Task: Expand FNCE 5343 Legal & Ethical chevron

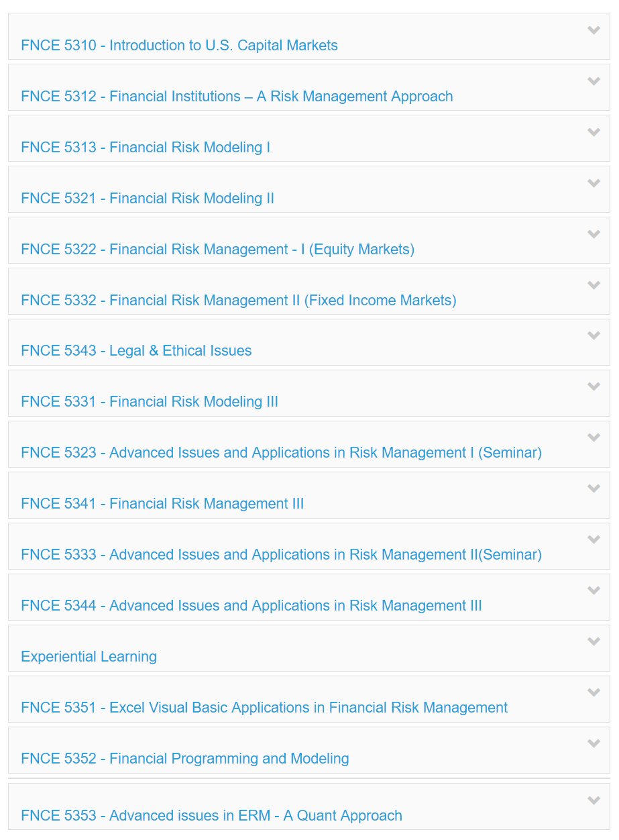Action: click(594, 335)
